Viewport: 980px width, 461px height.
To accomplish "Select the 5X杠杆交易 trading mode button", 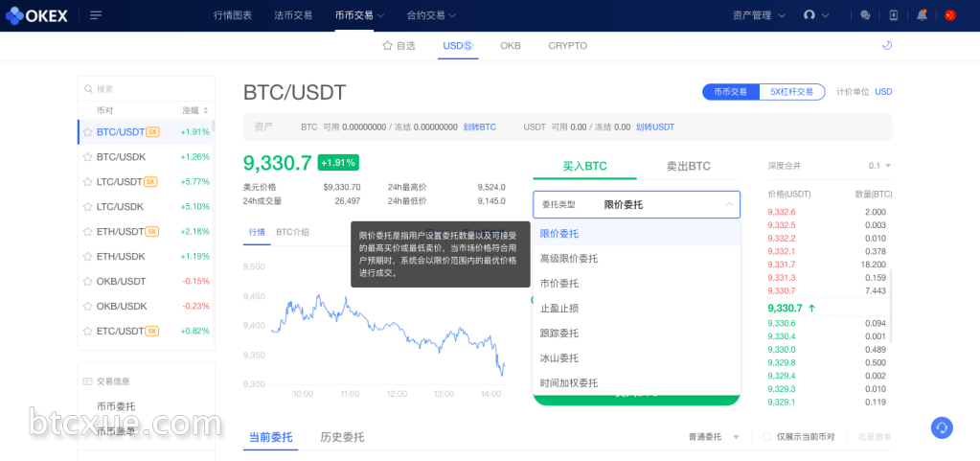I will click(792, 92).
